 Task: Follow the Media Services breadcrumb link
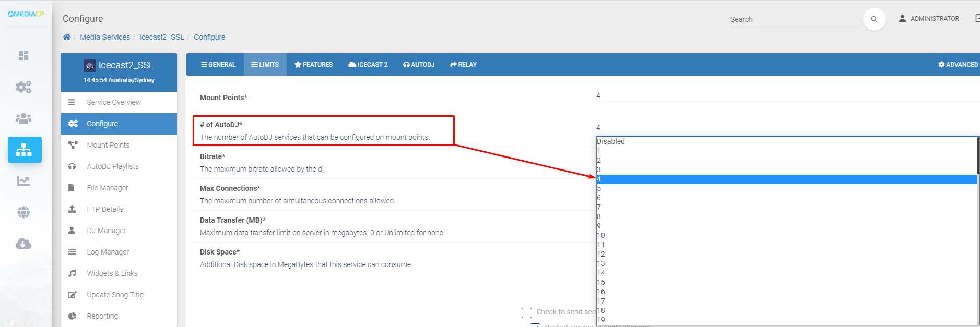coord(105,37)
